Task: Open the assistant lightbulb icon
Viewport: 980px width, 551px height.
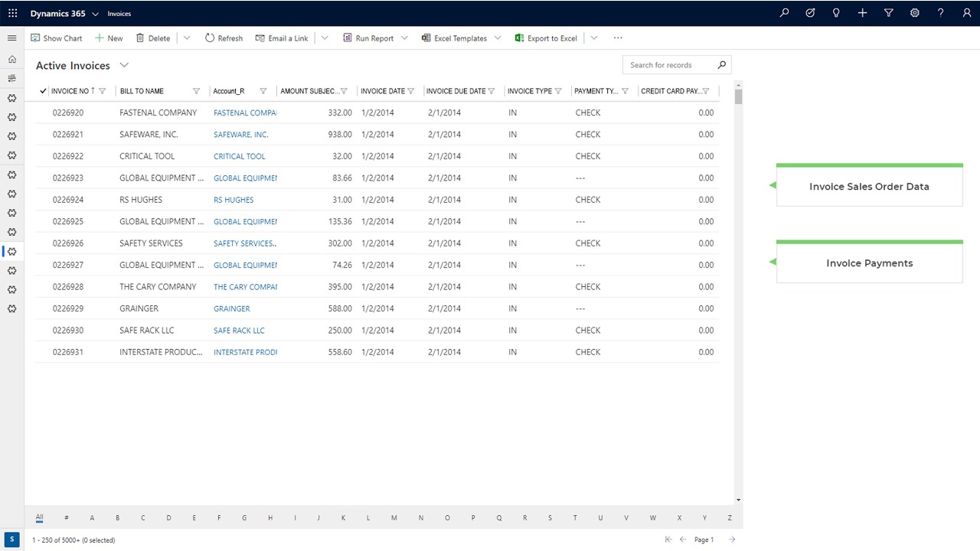Action: click(x=836, y=13)
